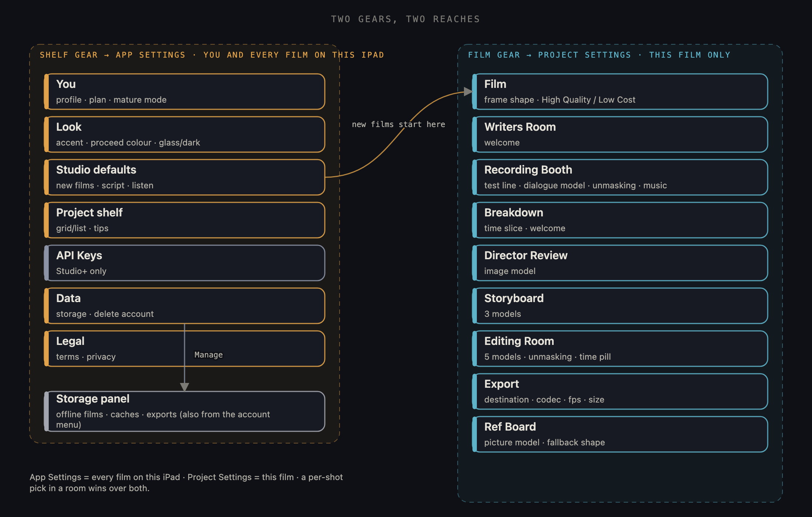Select the Project shelf card
812x517 pixels.
coord(185,220)
